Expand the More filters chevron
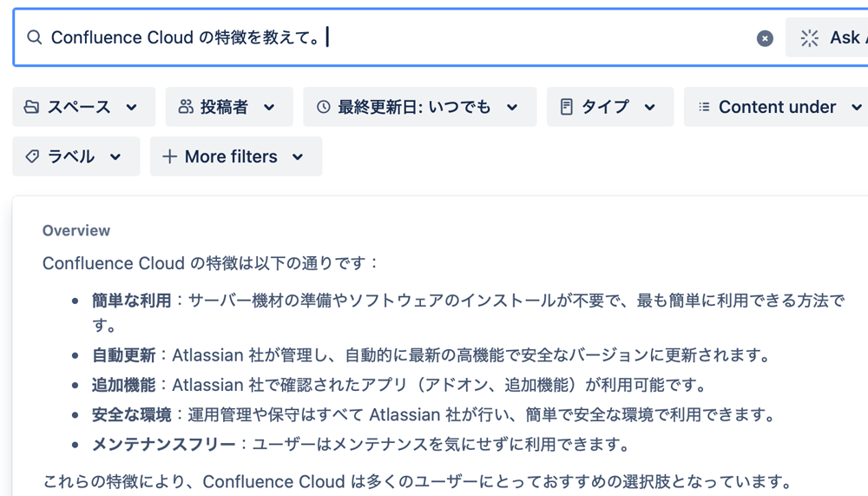Screen dimensions: 868x496 point(298,157)
